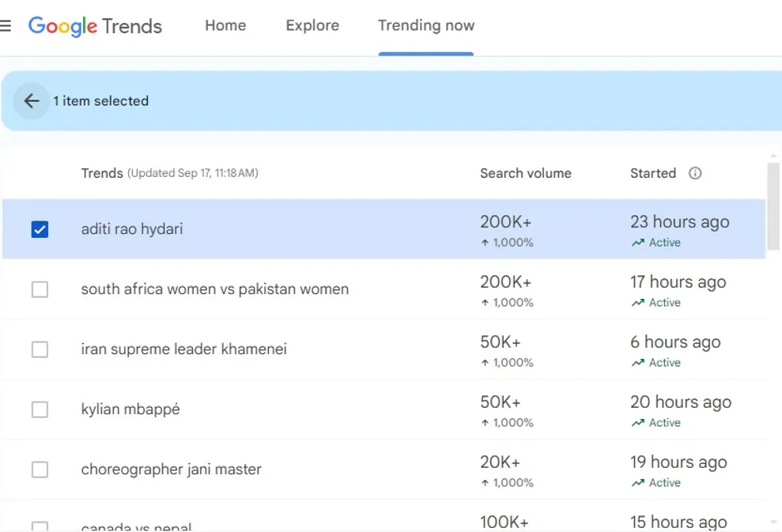Open the hamburger main menu

pos(6,25)
